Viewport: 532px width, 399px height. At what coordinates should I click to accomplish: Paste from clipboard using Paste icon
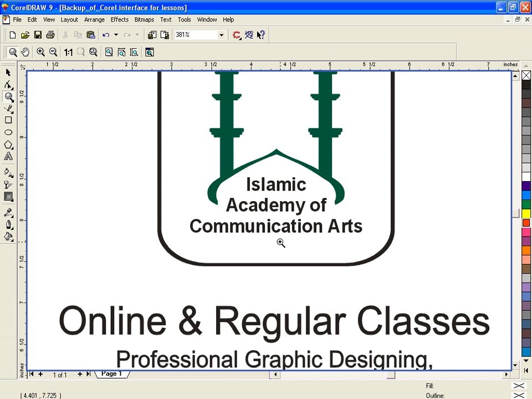[x=90, y=35]
